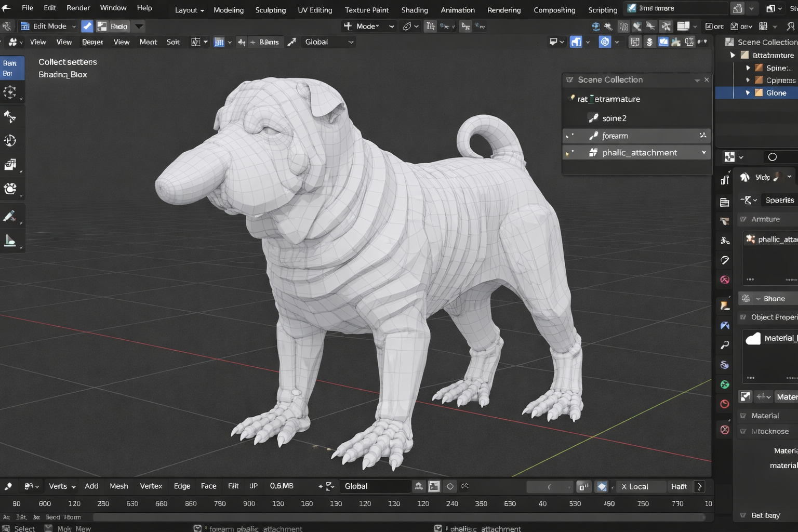
Task: Select the Annotate pencil tool
Action: click(x=10, y=216)
